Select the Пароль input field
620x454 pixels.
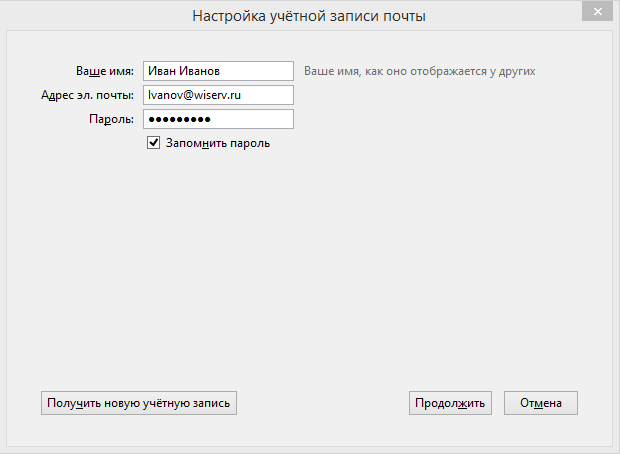pos(218,119)
